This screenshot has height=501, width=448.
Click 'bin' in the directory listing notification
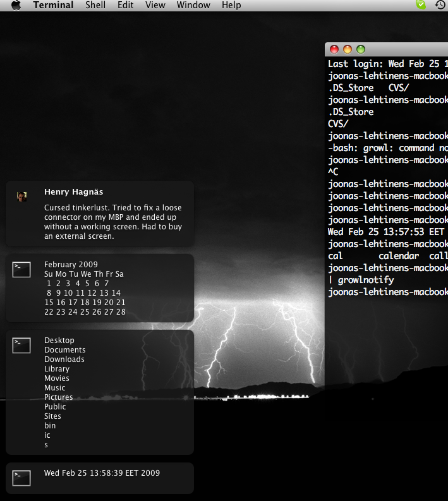point(50,426)
